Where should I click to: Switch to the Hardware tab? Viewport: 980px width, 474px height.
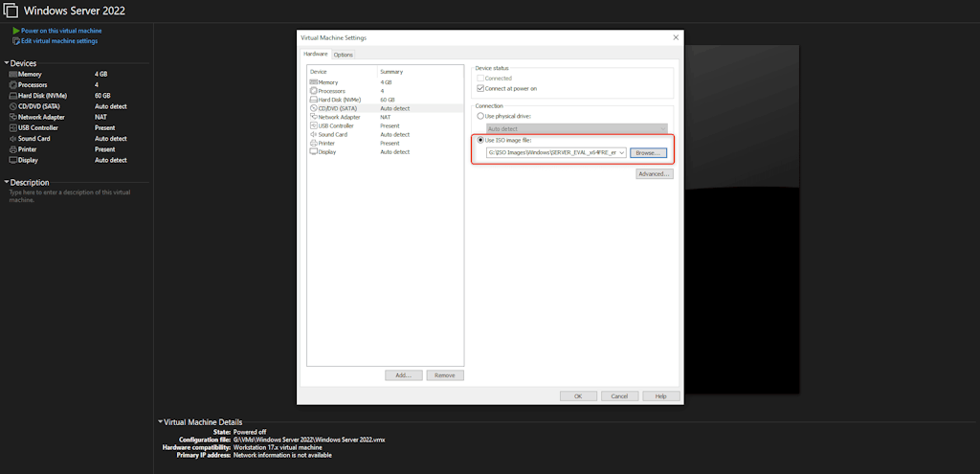point(316,55)
